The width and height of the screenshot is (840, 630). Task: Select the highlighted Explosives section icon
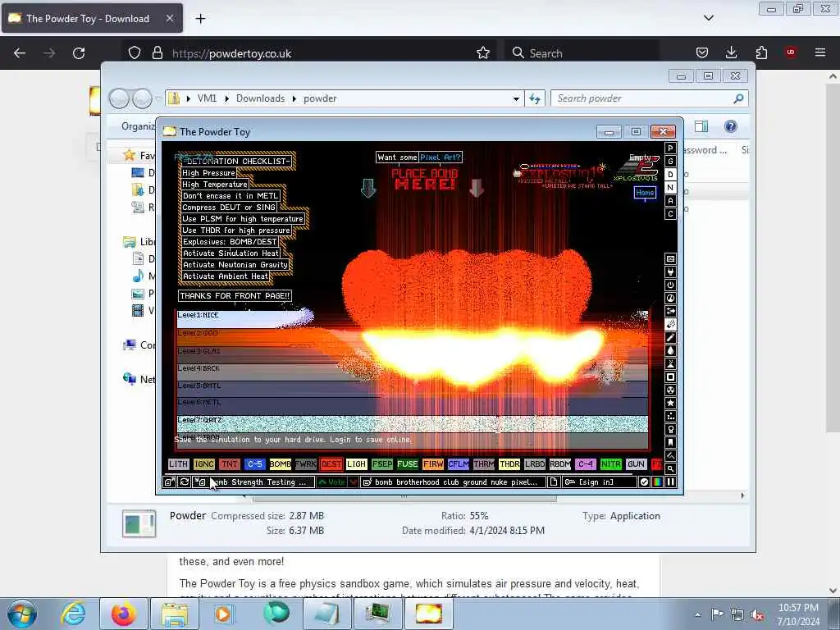click(670, 325)
